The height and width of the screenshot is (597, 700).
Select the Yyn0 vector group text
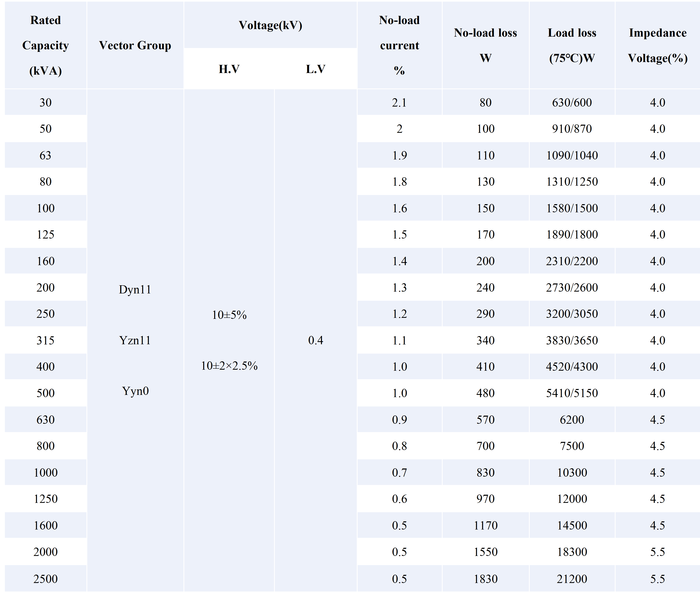pyautogui.click(x=135, y=391)
